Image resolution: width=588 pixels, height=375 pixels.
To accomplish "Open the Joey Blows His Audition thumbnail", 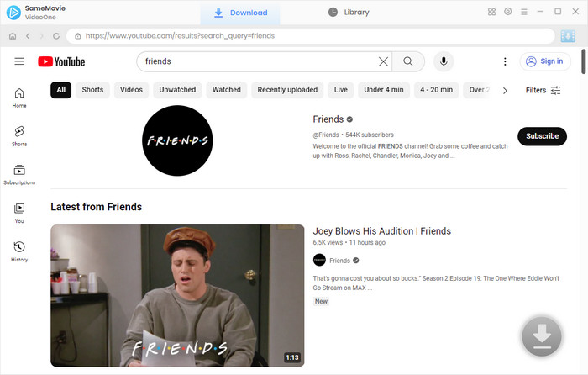I will 177,295.
